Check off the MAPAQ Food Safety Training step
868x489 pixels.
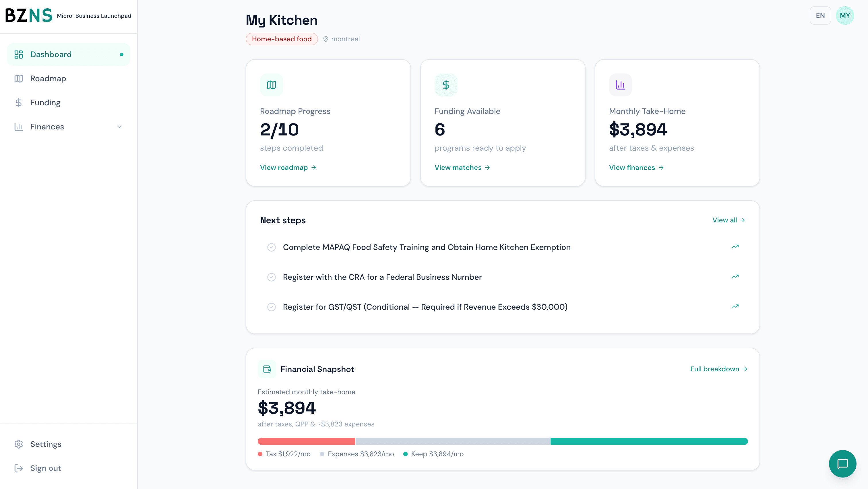[272, 247]
